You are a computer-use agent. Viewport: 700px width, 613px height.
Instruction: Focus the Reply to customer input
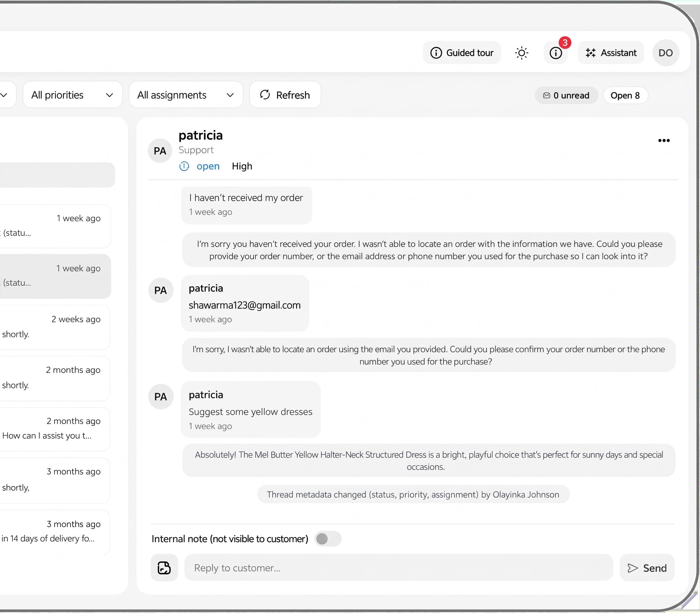(x=398, y=567)
